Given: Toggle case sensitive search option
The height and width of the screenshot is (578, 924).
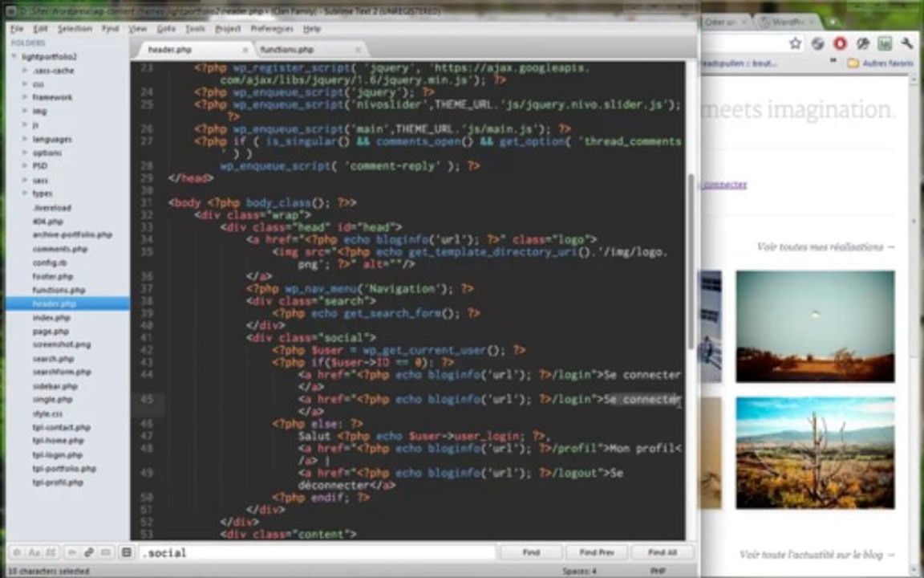Looking at the screenshot, I should pos(34,552).
